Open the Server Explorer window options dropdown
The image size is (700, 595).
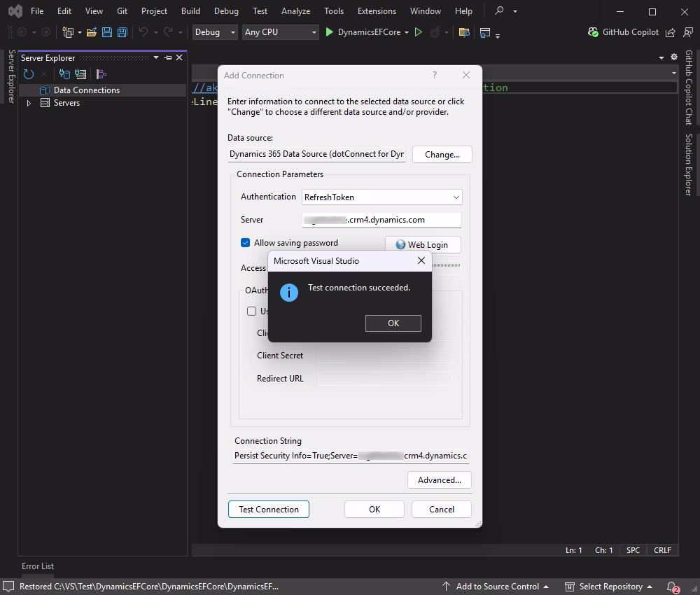click(156, 57)
